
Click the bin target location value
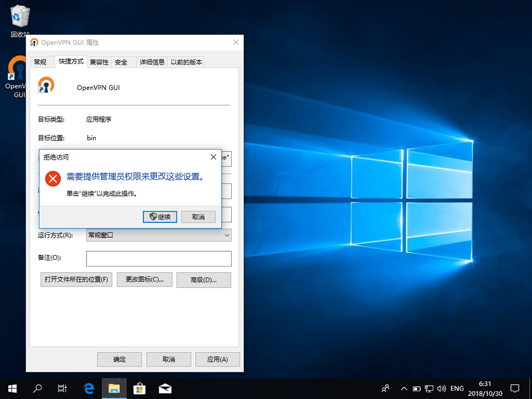pos(91,138)
